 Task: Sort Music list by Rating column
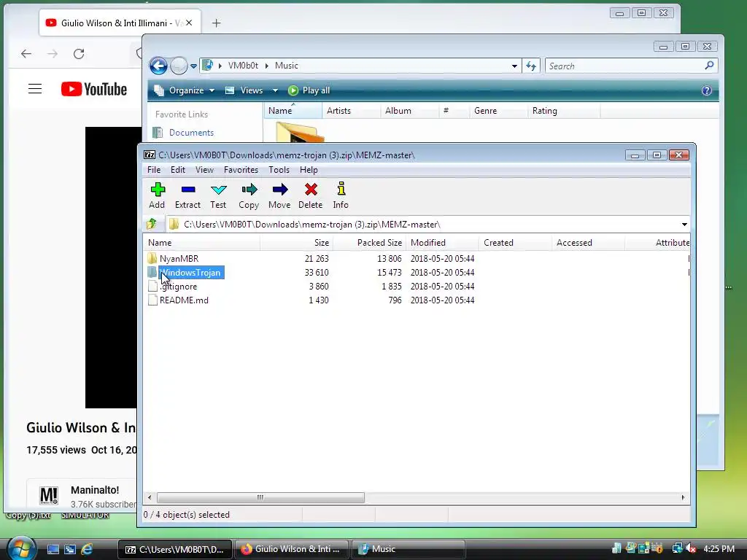pyautogui.click(x=564, y=111)
